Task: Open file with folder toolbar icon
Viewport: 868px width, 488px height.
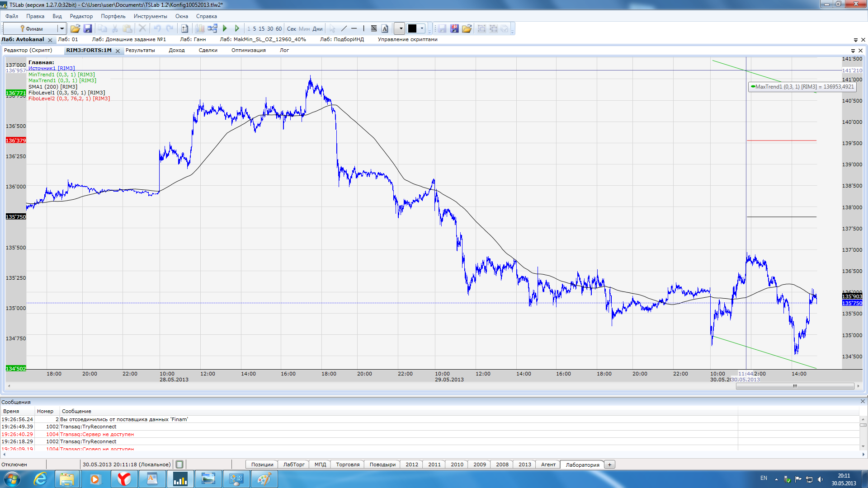Action: [75, 29]
